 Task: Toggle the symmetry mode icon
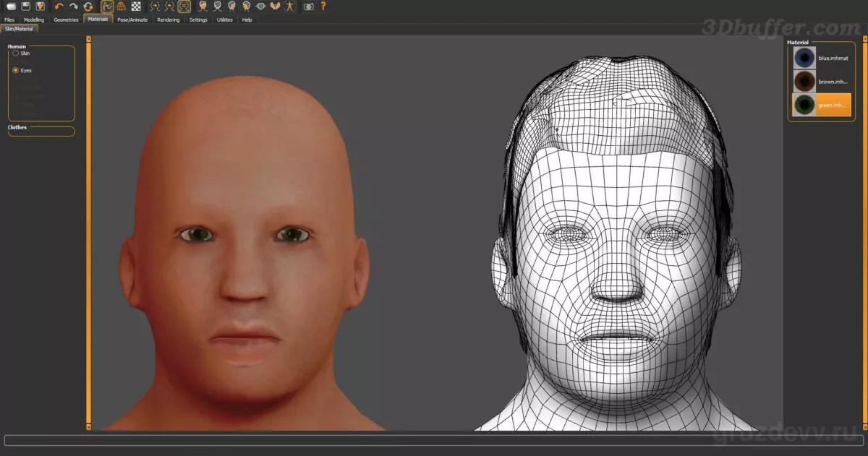[184, 6]
